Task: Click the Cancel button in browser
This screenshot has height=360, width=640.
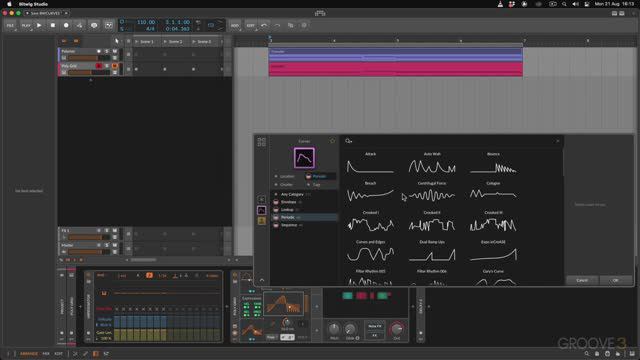Action: (582, 280)
